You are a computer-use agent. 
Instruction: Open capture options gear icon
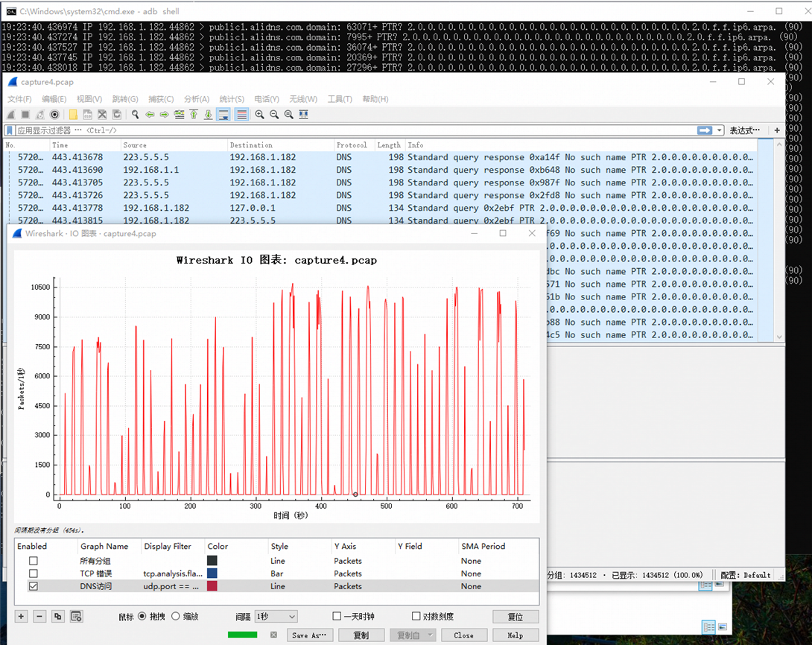(x=54, y=115)
